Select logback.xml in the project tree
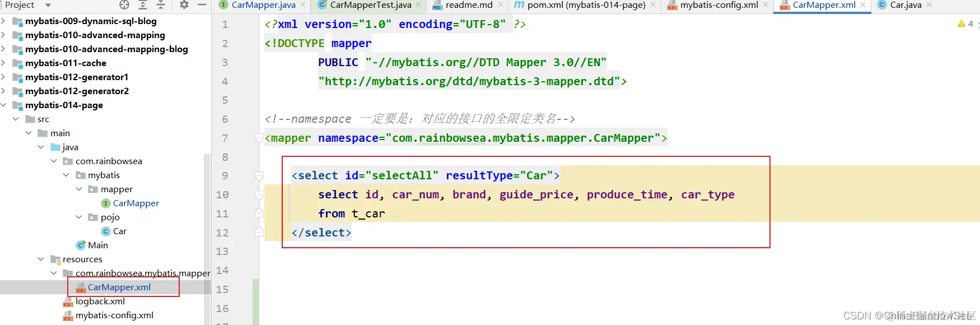Image resolution: width=980 pixels, height=325 pixels. click(100, 301)
